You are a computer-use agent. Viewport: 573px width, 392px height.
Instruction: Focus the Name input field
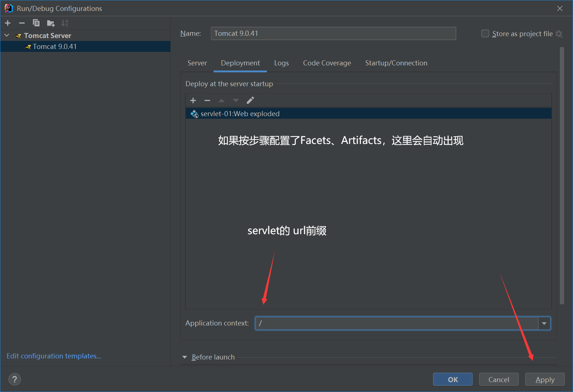pyautogui.click(x=333, y=33)
